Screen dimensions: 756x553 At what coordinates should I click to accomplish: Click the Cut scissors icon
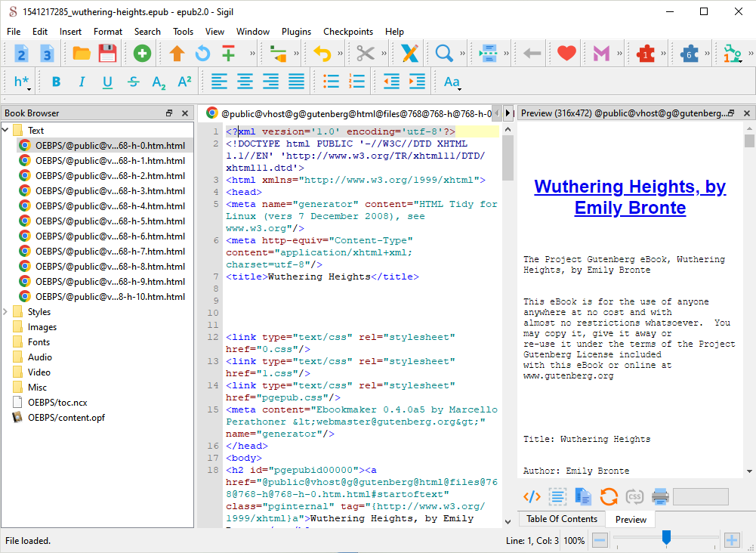click(366, 54)
